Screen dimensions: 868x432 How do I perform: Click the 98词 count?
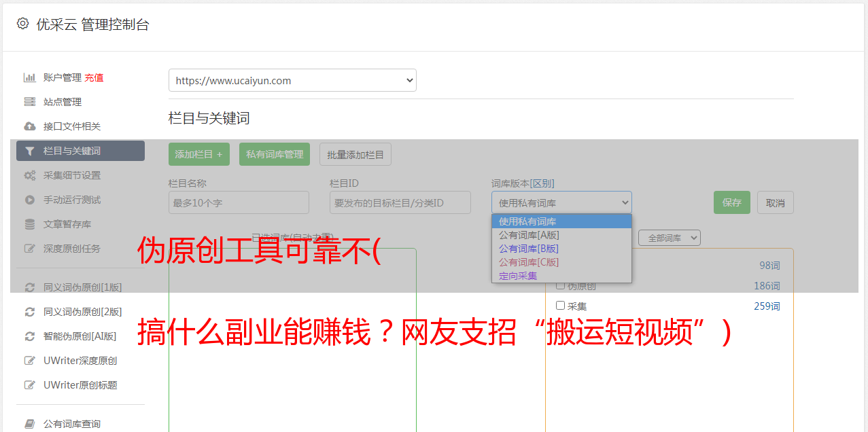click(769, 266)
